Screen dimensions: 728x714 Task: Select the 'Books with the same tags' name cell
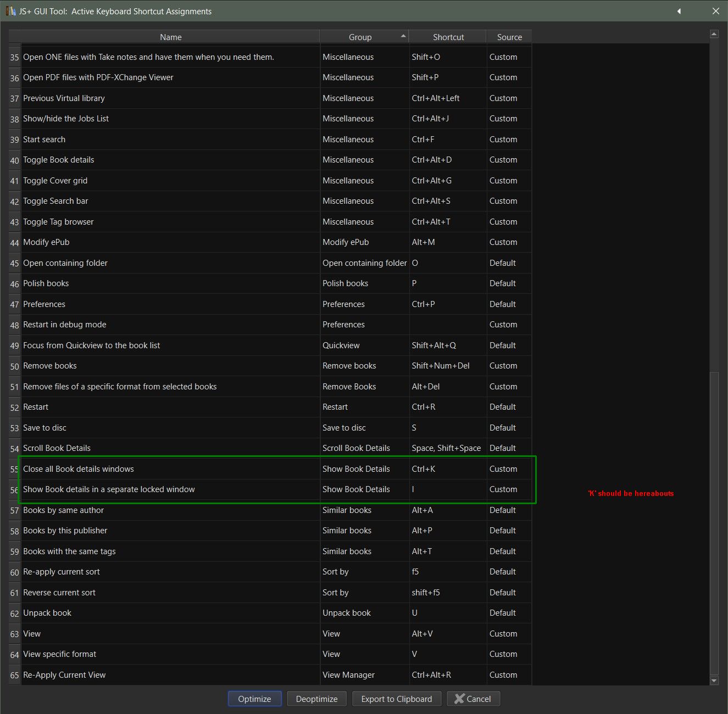(x=170, y=551)
